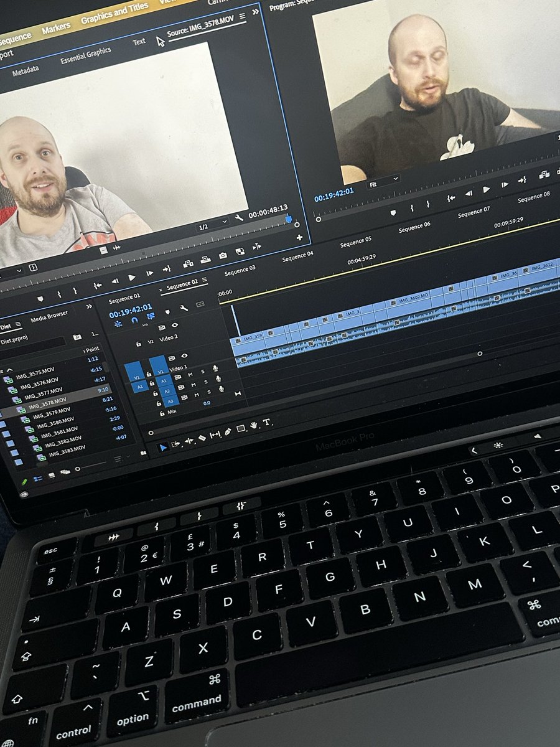This screenshot has width=560, height=747.
Task: Solo audio track A2
Action: [x=205, y=382]
